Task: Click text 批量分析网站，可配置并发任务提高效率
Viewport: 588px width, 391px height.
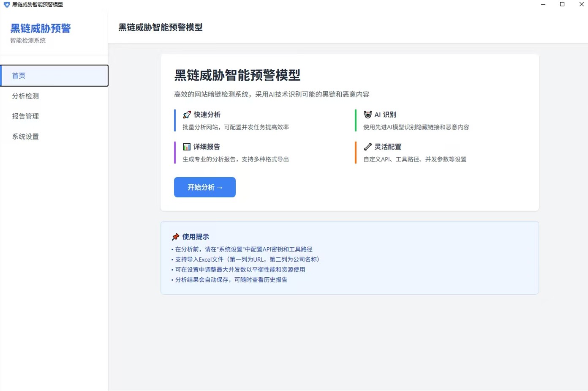Action: click(236, 127)
